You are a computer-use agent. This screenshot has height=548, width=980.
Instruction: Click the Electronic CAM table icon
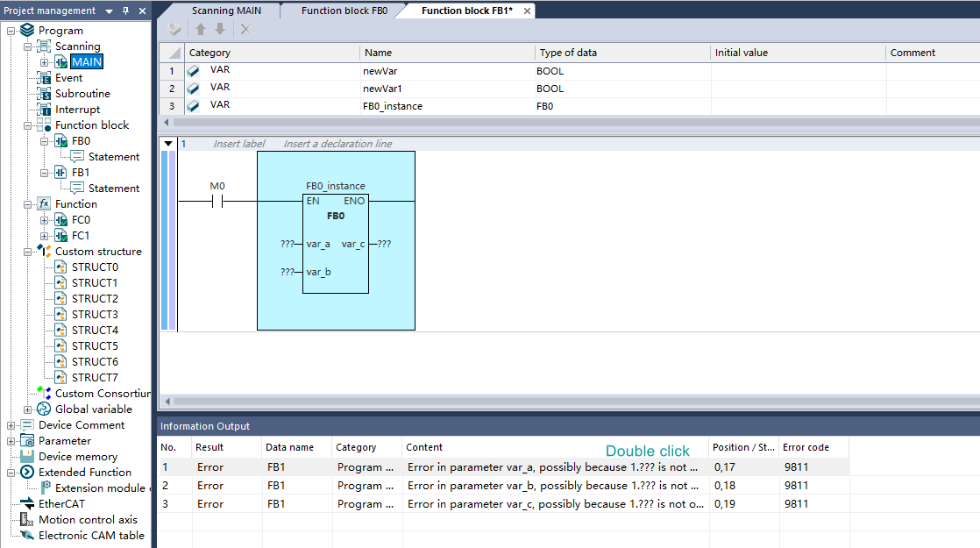pos(26,536)
